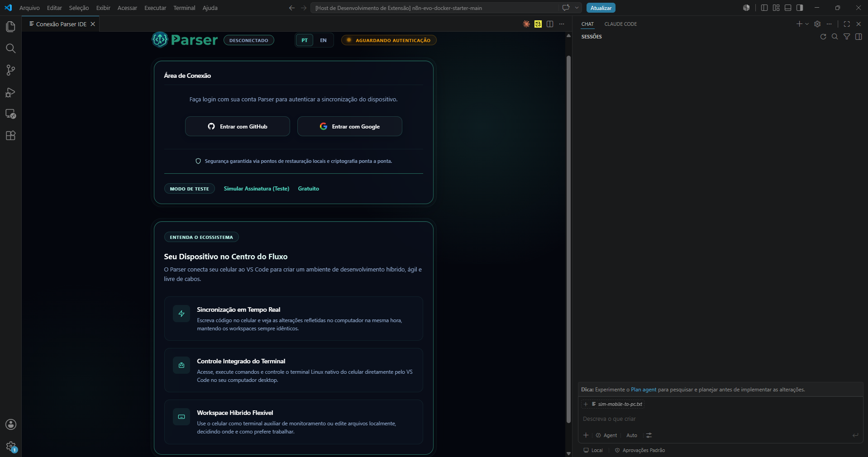Image resolution: width=868 pixels, height=457 pixels.
Task: Expand the chat dropdown arrow in the command center
Action: (x=577, y=8)
